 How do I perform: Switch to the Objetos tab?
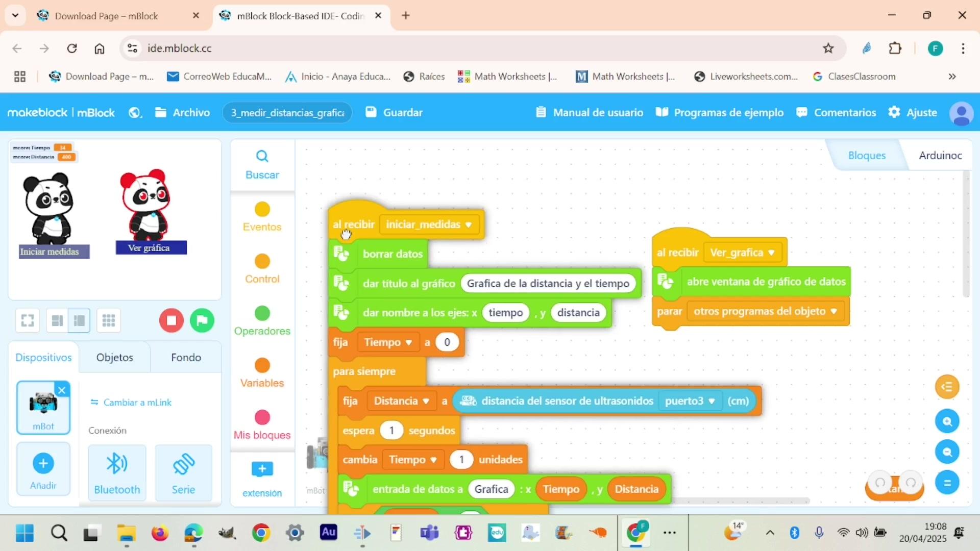coord(115,358)
